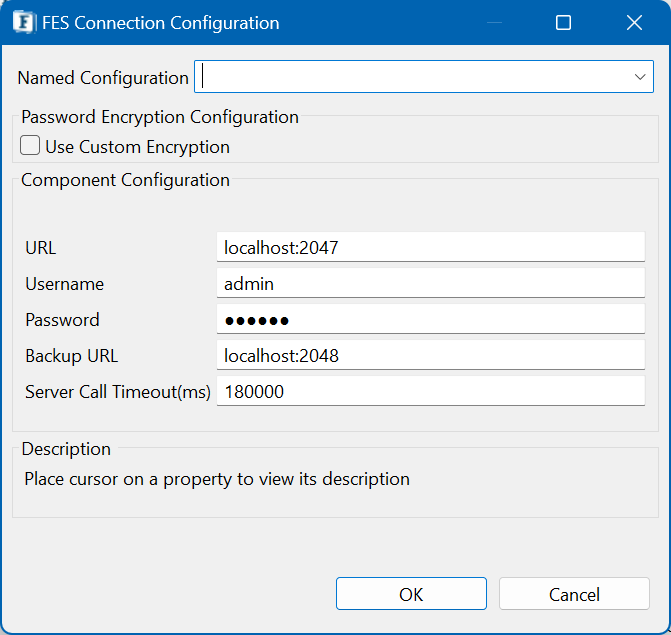Viewport: 671px width, 635px height.
Task: Select the Username field containing admin
Action: [x=430, y=284]
